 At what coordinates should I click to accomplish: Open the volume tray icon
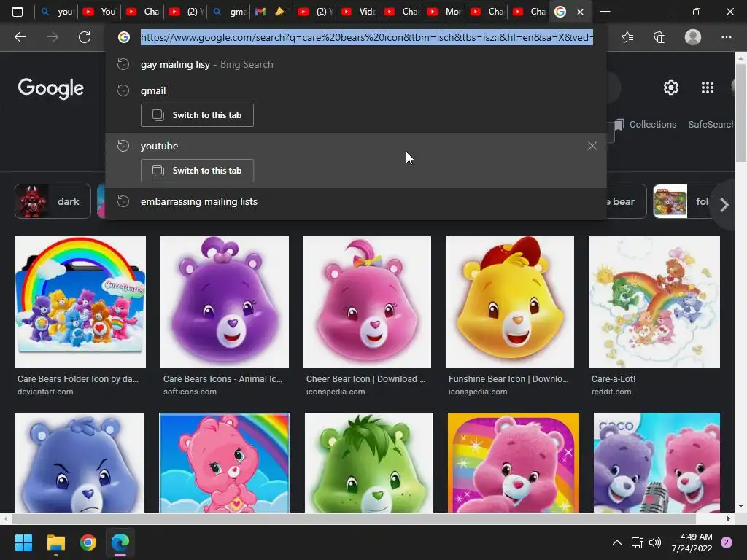click(655, 542)
